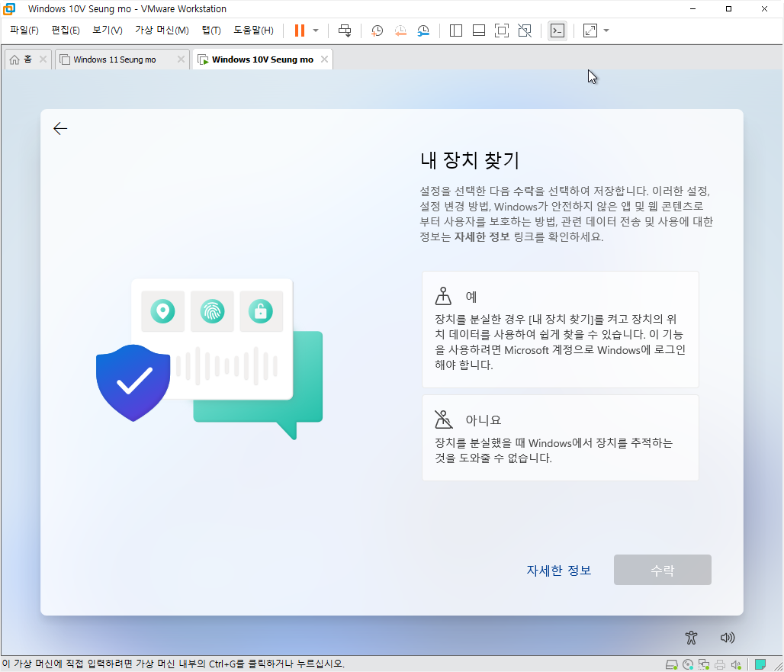Screen dimensions: 784x672
Task: Click the volume speaker icon in setup
Action: pos(728,638)
